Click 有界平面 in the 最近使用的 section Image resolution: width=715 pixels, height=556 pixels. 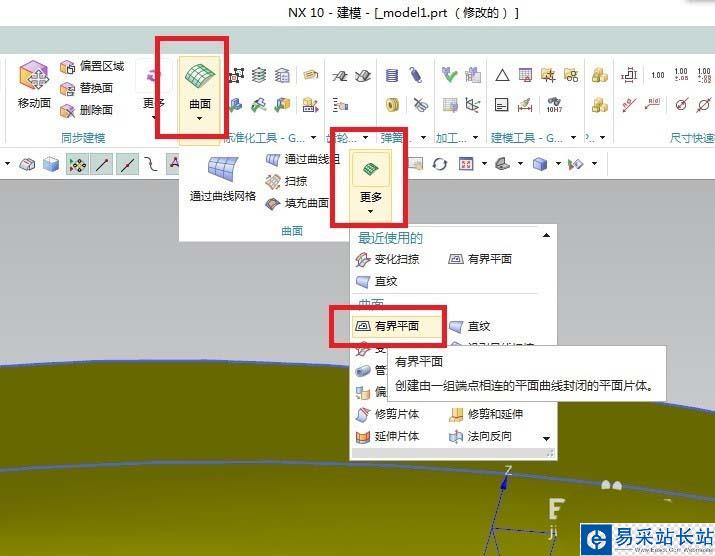pyautogui.click(x=480, y=259)
